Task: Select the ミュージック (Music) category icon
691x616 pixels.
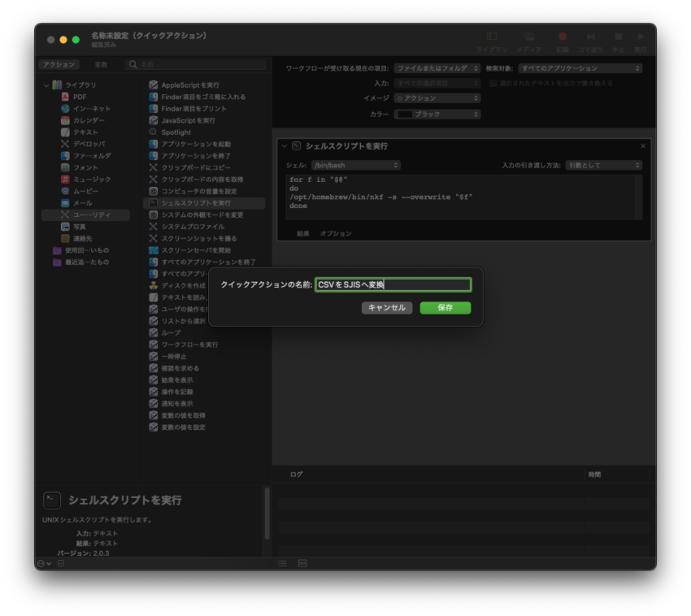Action: [66, 179]
